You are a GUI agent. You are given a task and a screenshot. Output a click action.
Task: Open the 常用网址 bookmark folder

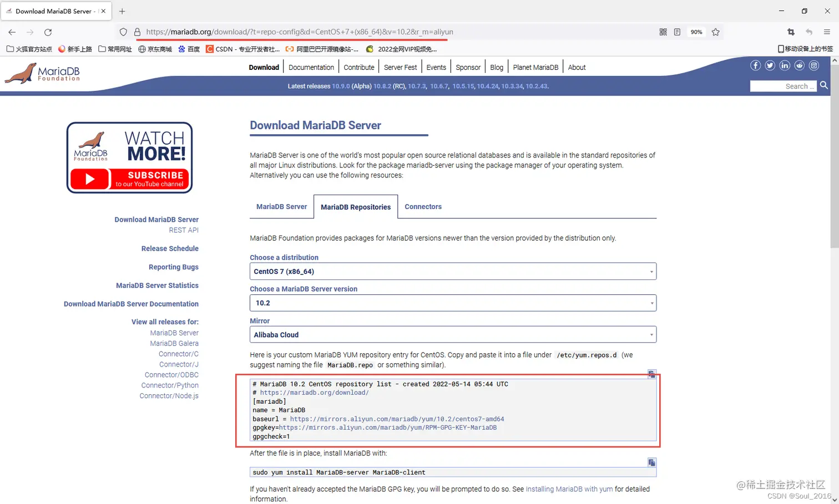[115, 49]
